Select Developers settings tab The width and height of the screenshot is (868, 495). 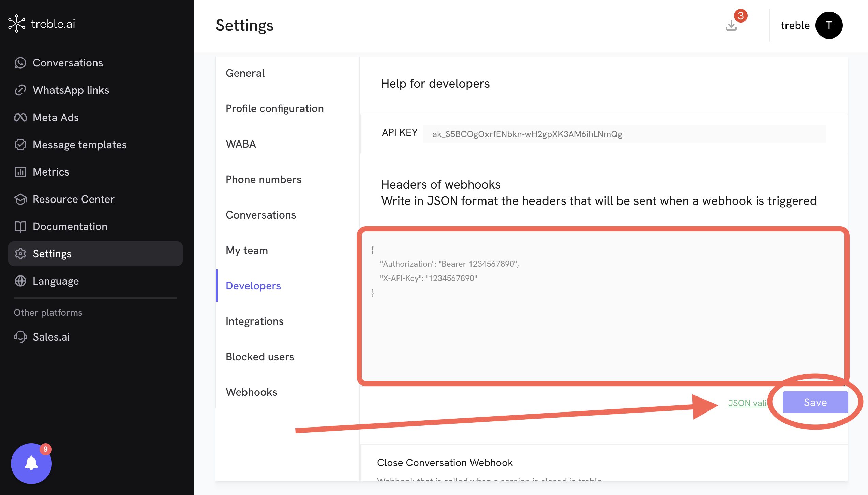pyautogui.click(x=253, y=286)
